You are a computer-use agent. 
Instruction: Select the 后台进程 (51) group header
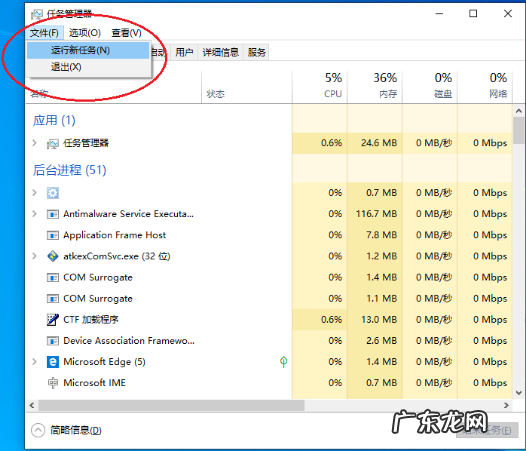coord(69,170)
